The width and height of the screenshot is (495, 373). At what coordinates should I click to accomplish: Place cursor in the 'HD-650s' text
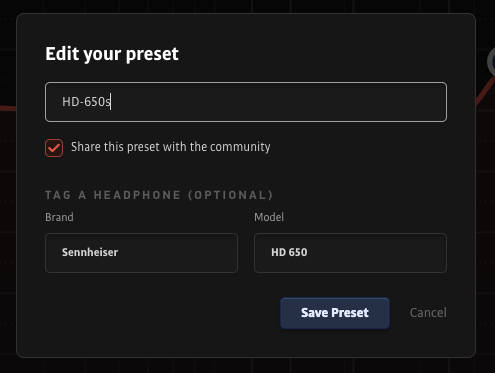point(86,102)
